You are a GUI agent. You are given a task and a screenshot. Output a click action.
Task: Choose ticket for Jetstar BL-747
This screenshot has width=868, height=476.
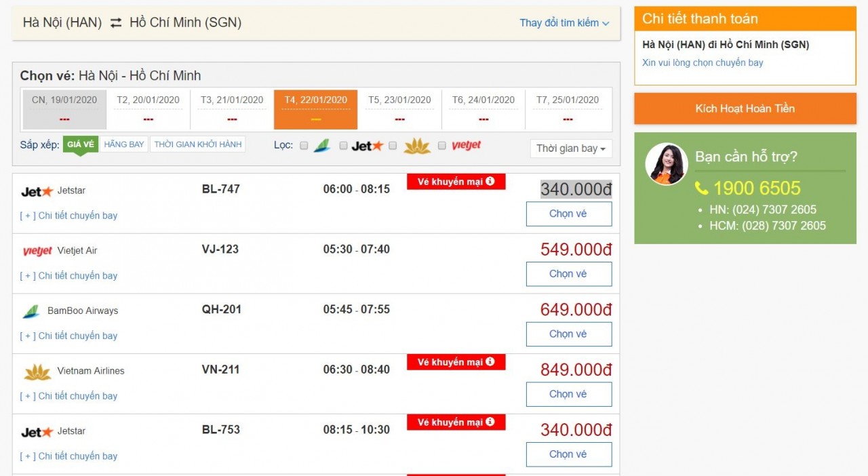click(x=569, y=214)
